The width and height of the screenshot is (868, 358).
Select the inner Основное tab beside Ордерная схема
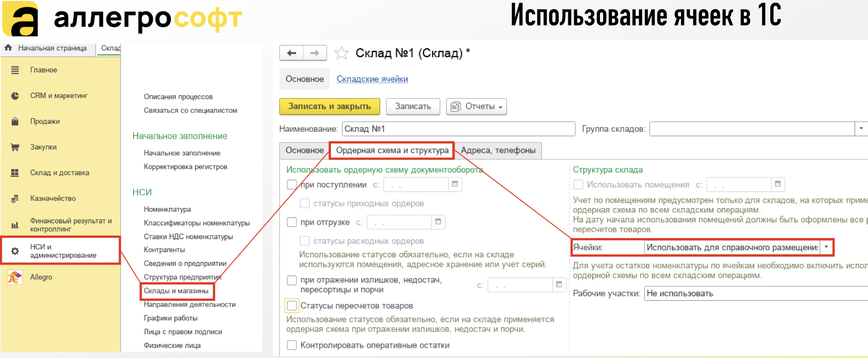pos(305,150)
